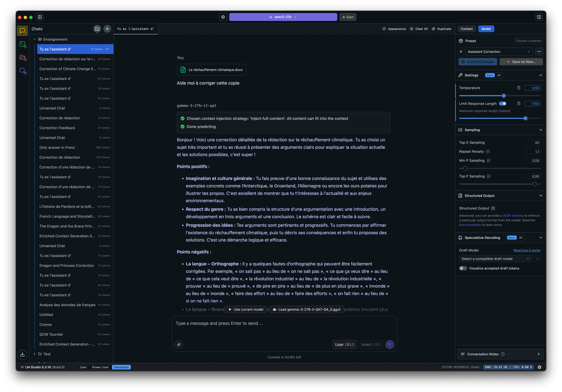The width and height of the screenshot is (562, 392).
Task: Toggle the right sidebar panel icon
Action: (x=539, y=17)
